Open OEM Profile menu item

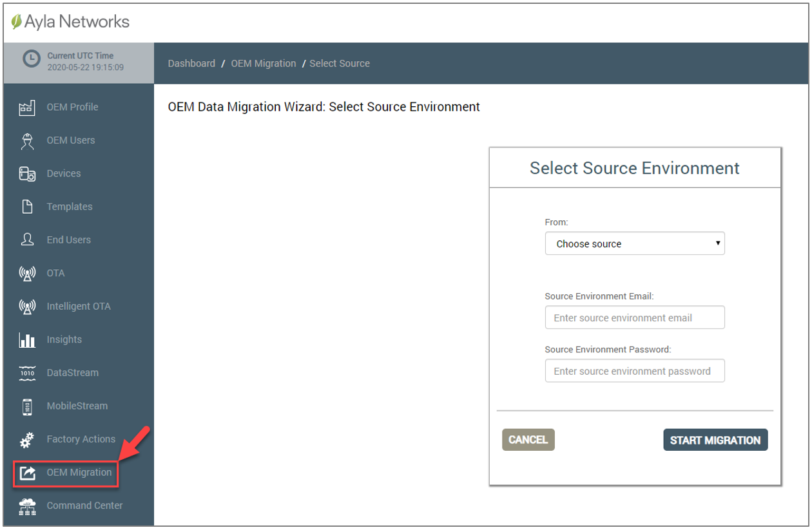[x=73, y=107]
